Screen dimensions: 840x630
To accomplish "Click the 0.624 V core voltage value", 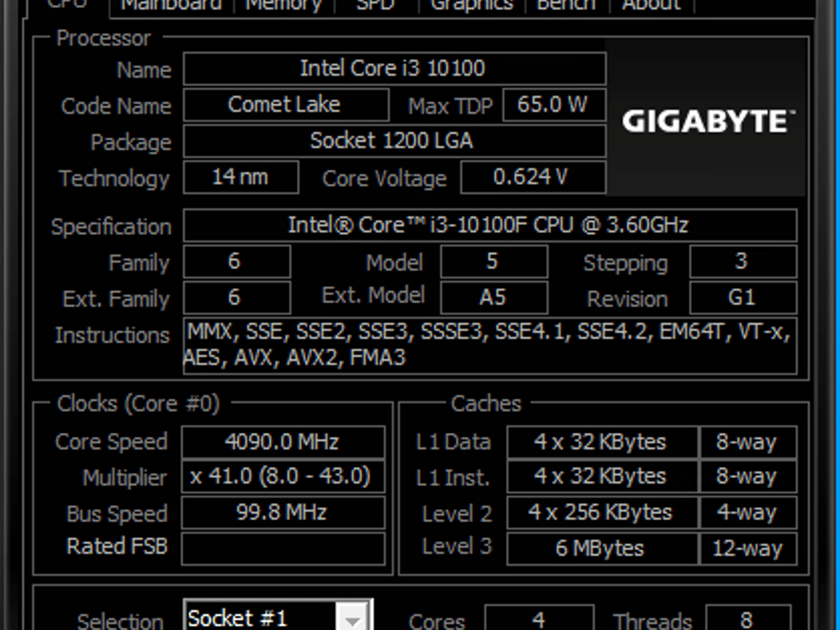I will point(533,177).
